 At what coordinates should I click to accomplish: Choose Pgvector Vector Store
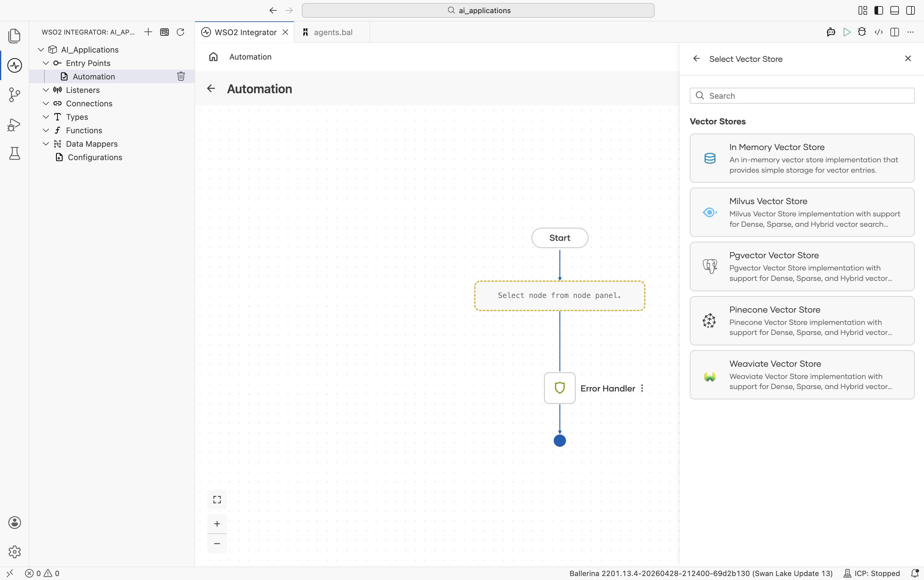click(x=802, y=266)
